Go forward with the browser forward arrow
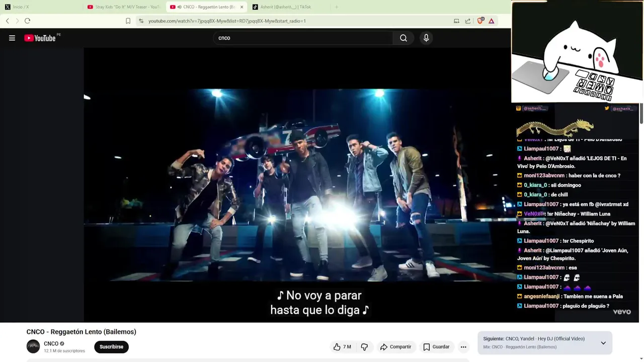644x362 pixels. tap(17, 21)
